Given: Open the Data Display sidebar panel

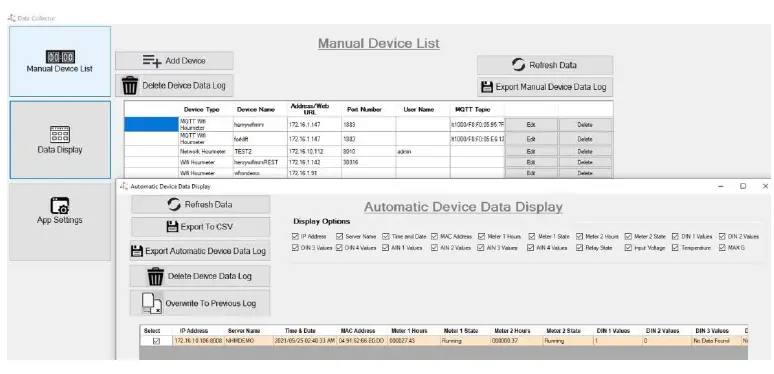Looking at the screenshot, I should pos(60,140).
